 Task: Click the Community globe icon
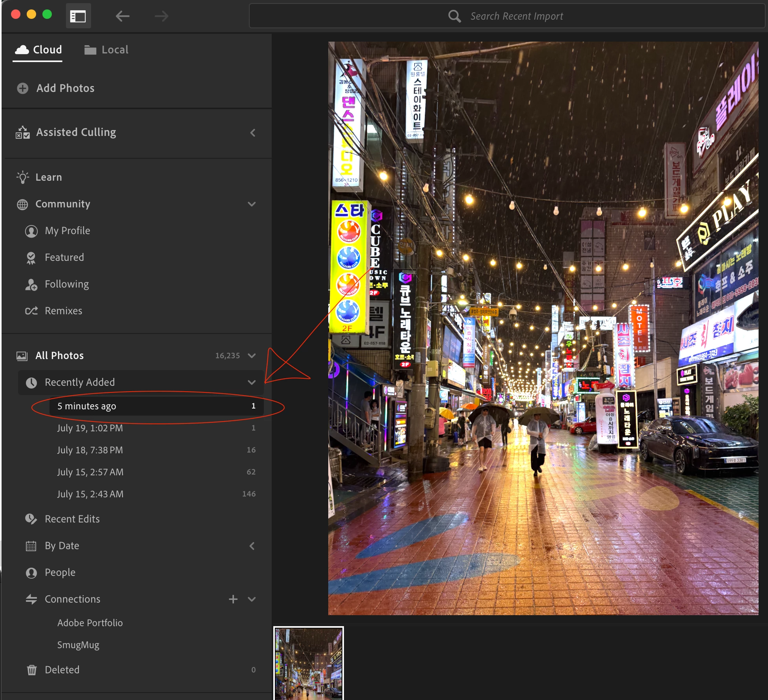[x=22, y=204]
